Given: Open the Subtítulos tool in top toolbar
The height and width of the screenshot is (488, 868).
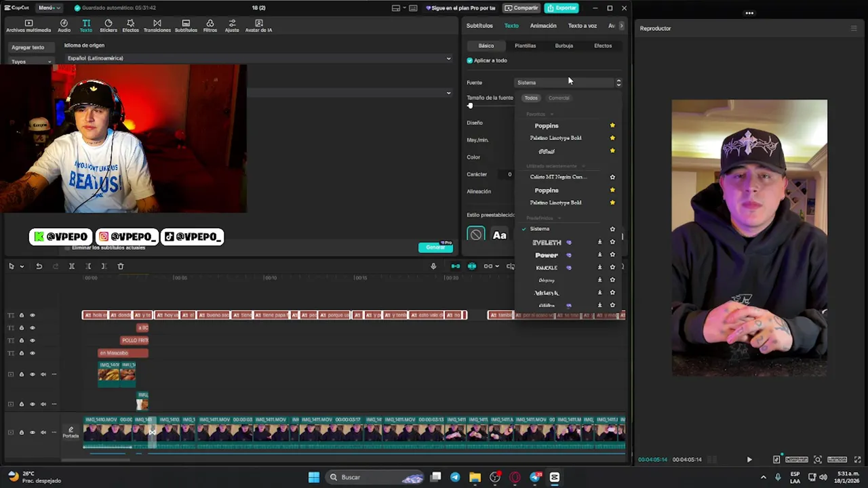Looking at the screenshot, I should pyautogui.click(x=186, y=26).
